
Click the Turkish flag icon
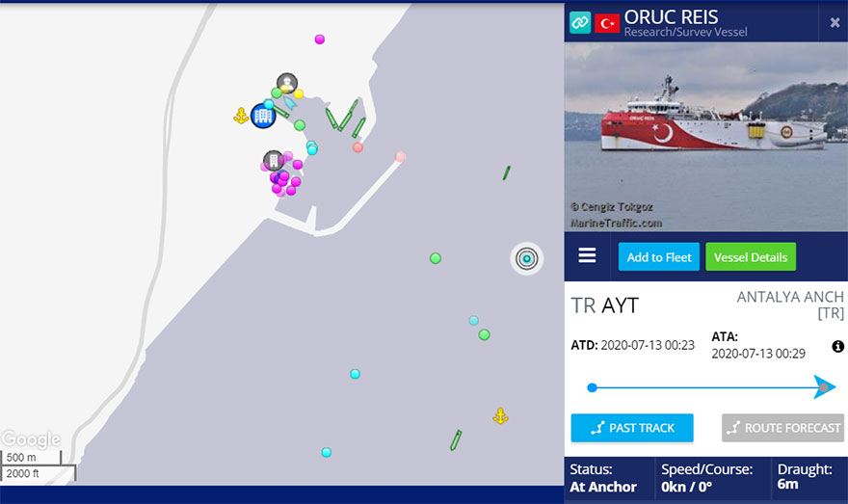pyautogui.click(x=607, y=23)
